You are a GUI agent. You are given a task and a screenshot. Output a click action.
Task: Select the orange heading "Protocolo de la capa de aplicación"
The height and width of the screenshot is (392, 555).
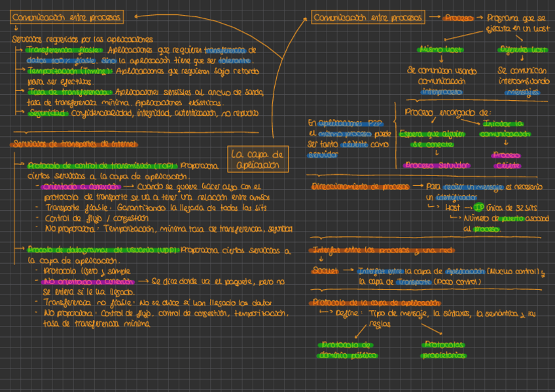coord(376,303)
